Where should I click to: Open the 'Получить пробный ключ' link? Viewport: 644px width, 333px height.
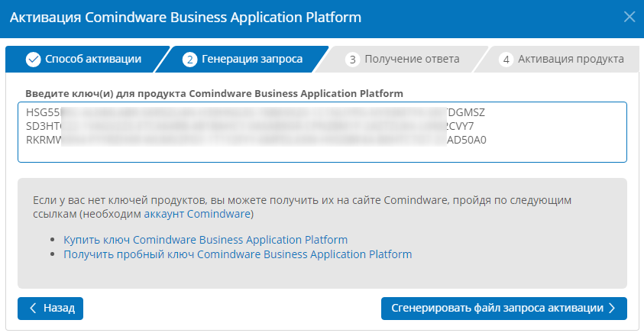point(238,254)
